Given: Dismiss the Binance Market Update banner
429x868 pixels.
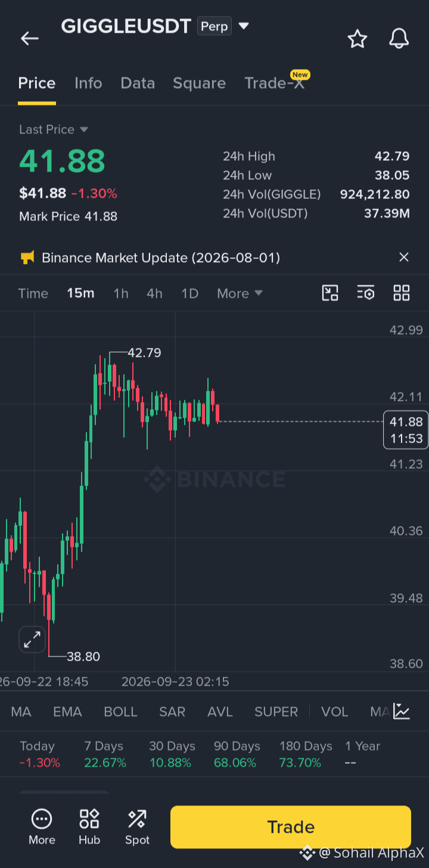Looking at the screenshot, I should pos(403,257).
